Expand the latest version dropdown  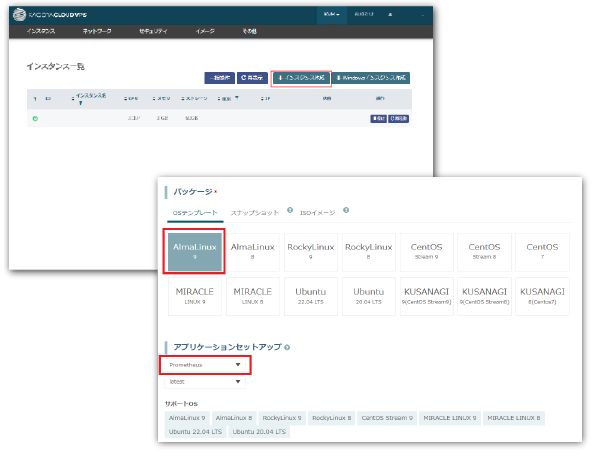click(x=204, y=382)
